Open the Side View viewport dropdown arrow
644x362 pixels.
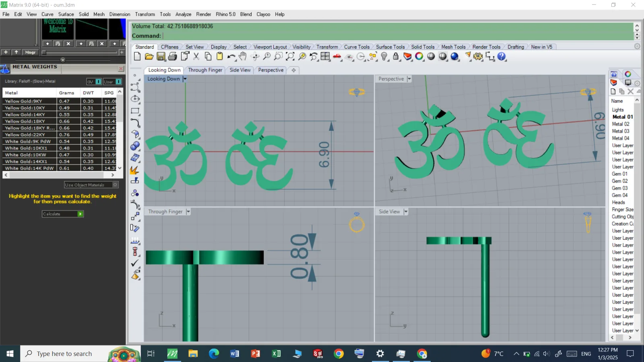pos(406,212)
